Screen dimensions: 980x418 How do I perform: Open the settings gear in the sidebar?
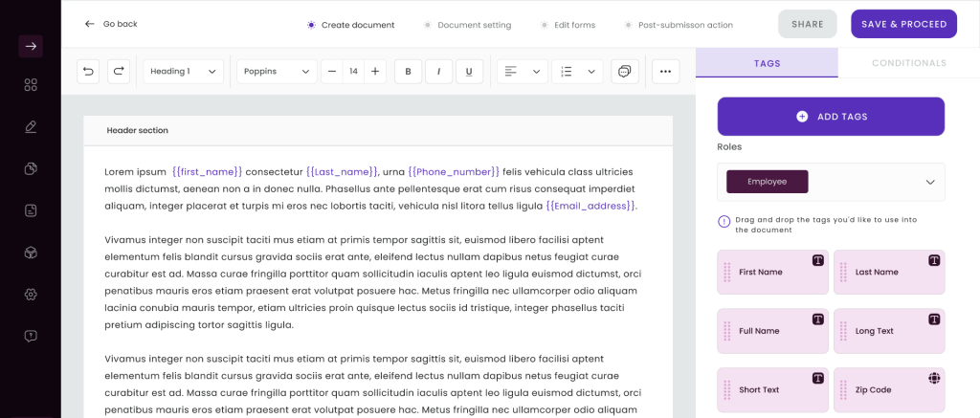(31, 295)
